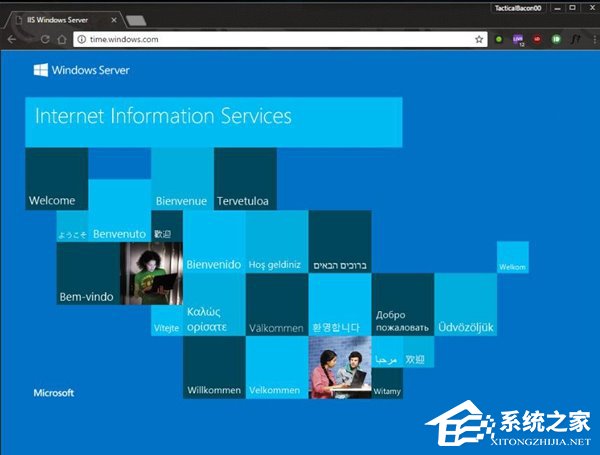Click the Välkommen tile
Image resolution: width=600 pixels, height=455 pixels.
277,305
